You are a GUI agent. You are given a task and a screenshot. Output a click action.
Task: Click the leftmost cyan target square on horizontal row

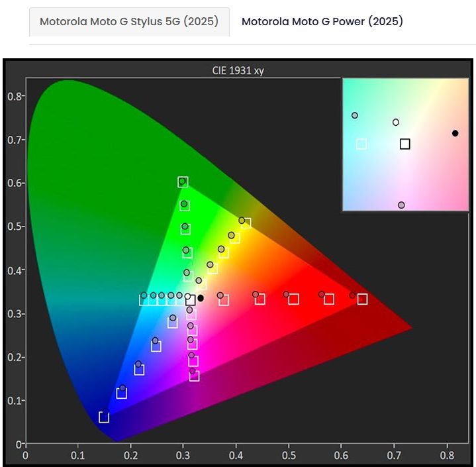tap(144, 300)
